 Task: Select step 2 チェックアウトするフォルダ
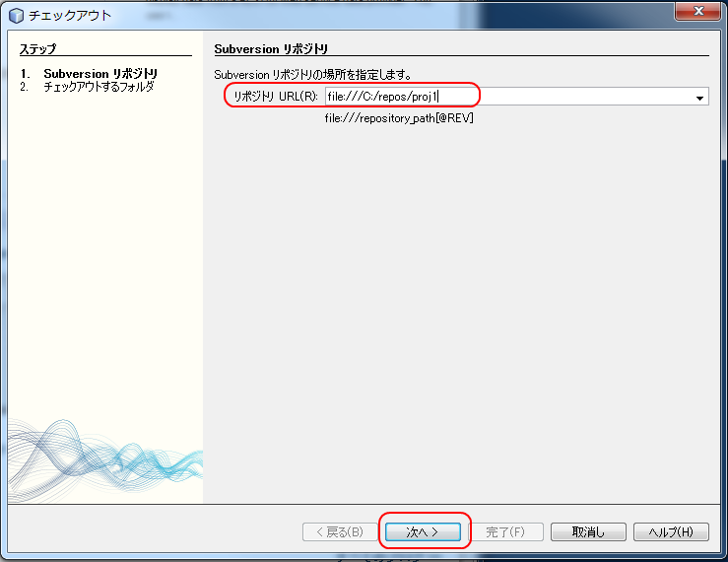[x=99, y=87]
